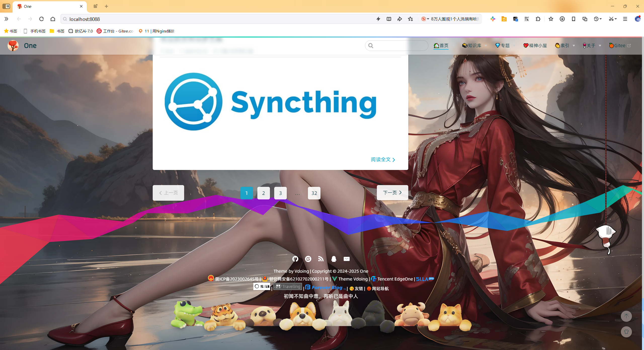Open the Gitee external nav link
Screen dimensions: 644x350
click(x=620, y=46)
